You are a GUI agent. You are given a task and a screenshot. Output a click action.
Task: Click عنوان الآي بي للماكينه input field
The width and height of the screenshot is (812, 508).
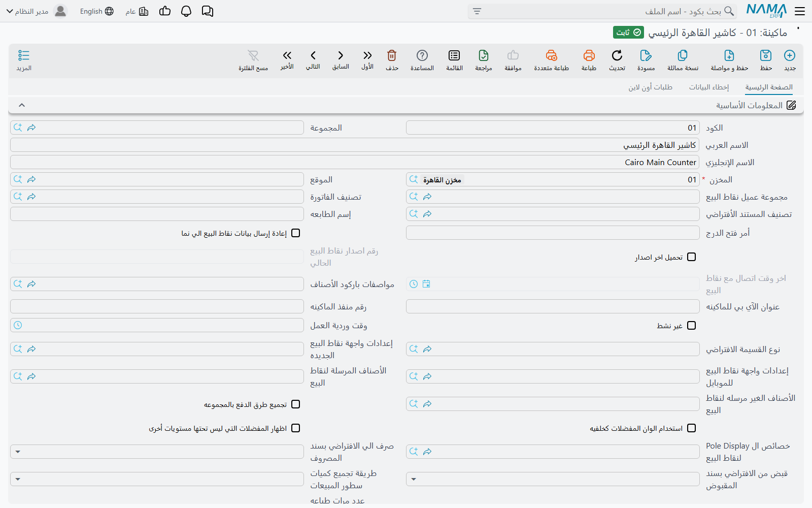pos(553,306)
